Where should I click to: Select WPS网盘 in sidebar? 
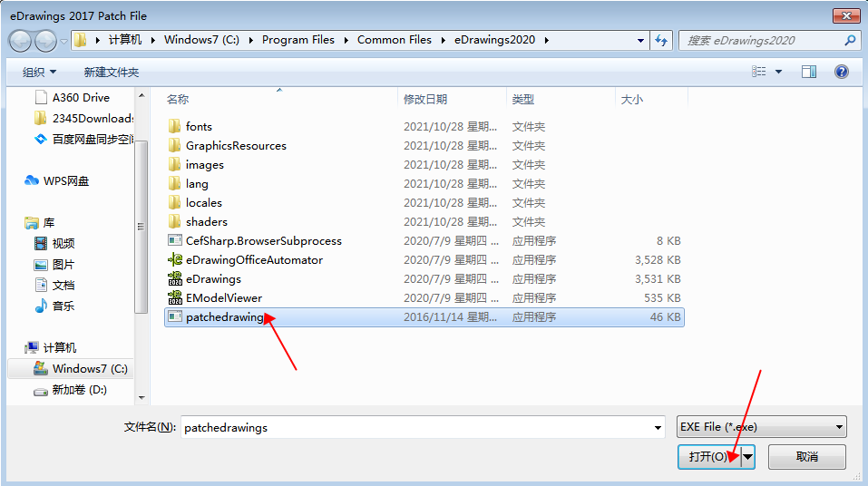[x=66, y=181]
